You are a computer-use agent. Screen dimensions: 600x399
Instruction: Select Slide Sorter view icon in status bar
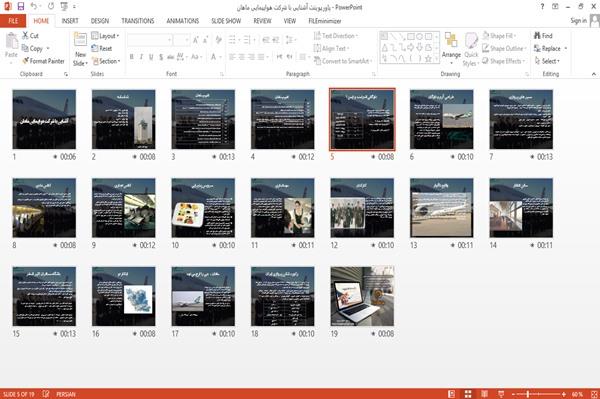(468, 394)
